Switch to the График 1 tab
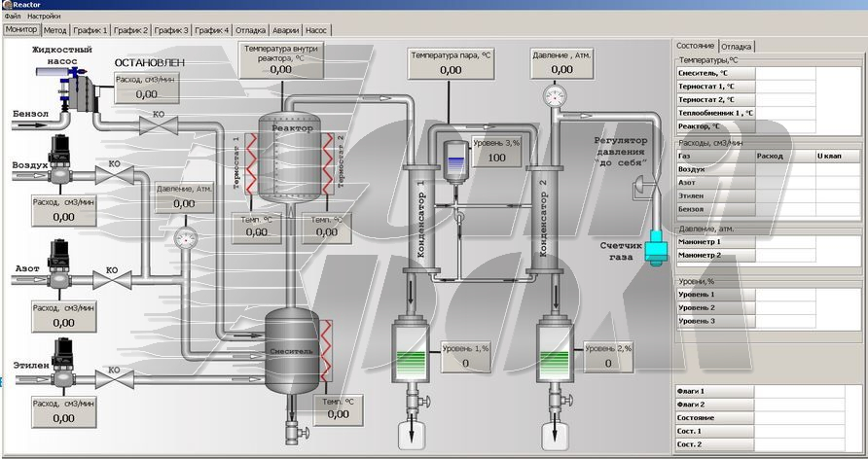The height and width of the screenshot is (459, 868). (90, 30)
